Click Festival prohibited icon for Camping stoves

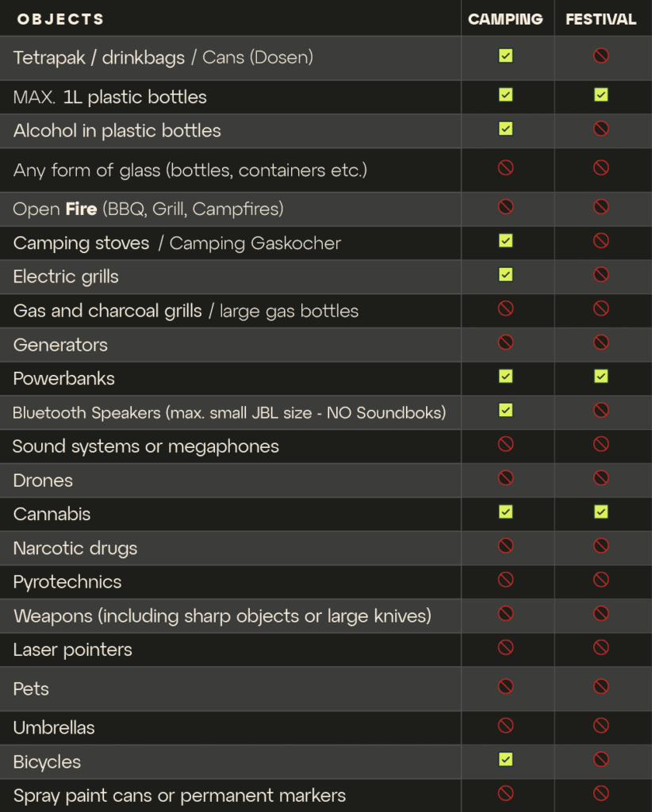click(600, 240)
